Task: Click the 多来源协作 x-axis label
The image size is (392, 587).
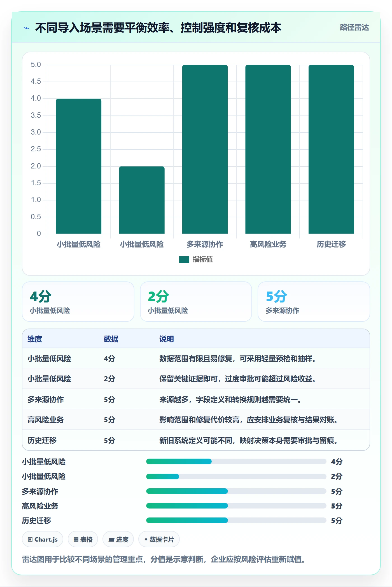Action: (205, 244)
